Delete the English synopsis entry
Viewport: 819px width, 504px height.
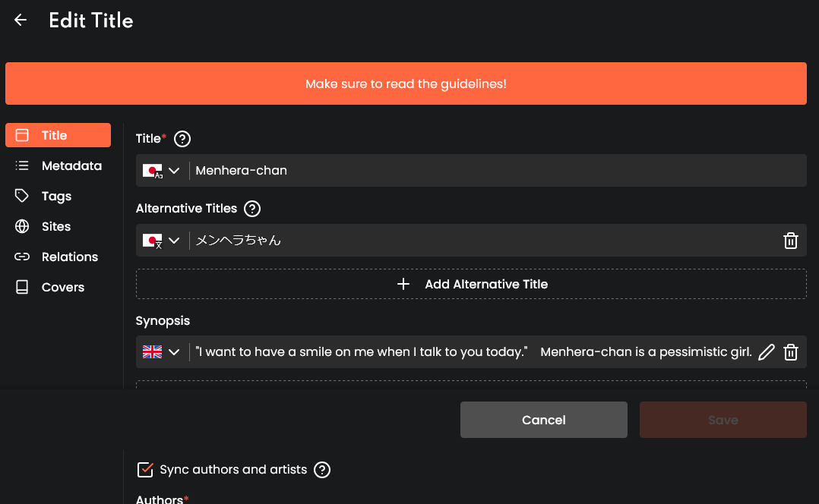click(x=791, y=352)
